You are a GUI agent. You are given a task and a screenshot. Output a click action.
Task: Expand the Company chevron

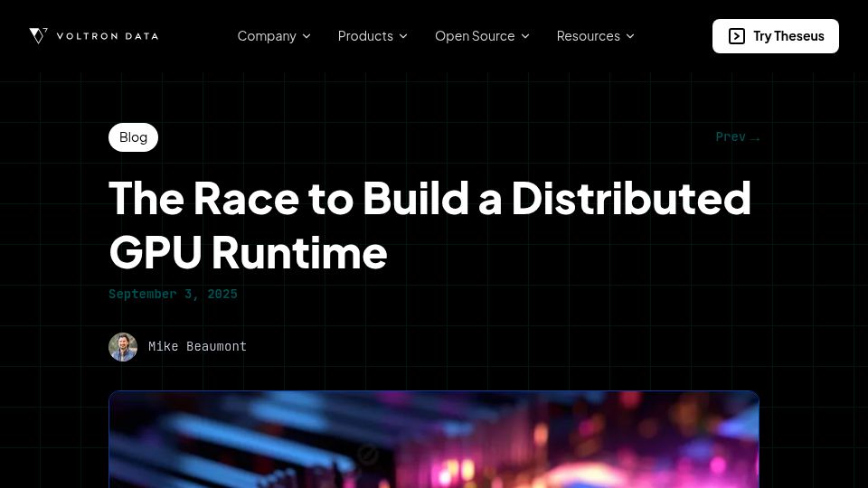307,36
